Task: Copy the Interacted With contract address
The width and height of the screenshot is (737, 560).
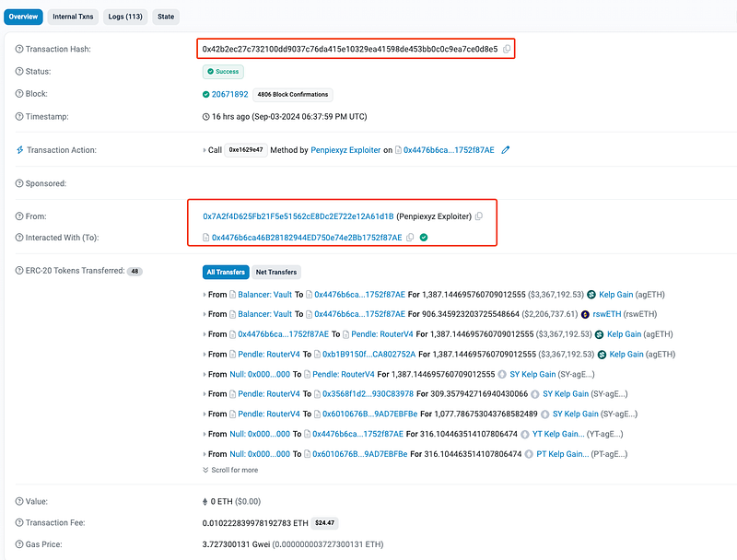Action: coord(410,238)
